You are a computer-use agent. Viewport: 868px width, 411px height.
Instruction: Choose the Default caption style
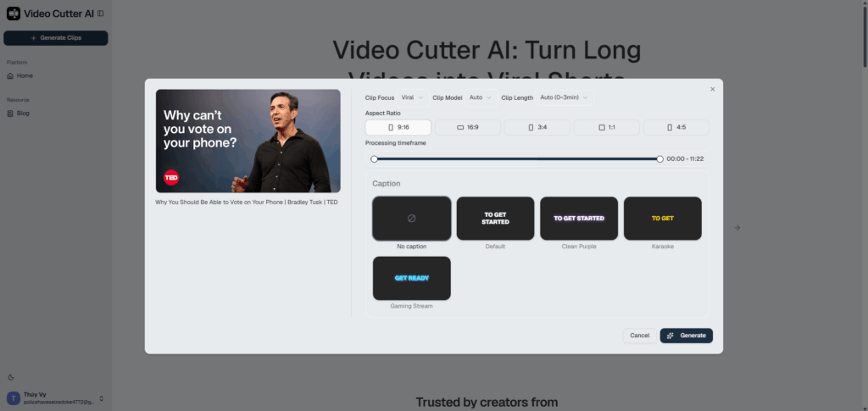coord(495,219)
